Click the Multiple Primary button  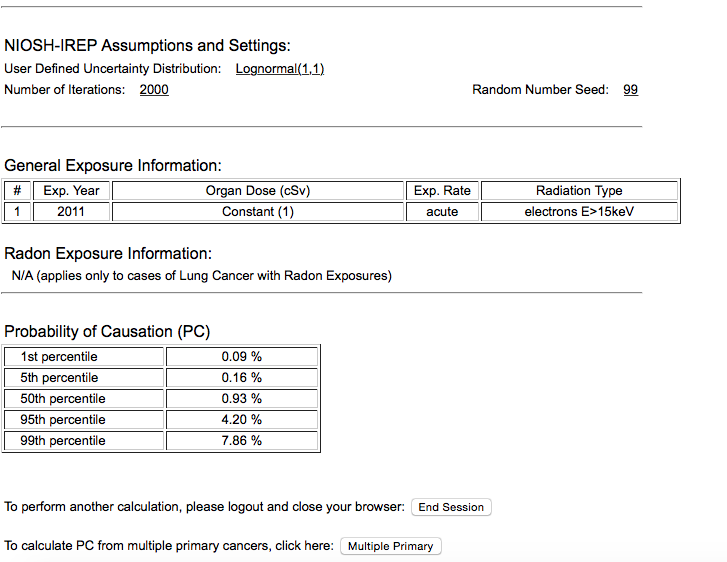pos(390,546)
